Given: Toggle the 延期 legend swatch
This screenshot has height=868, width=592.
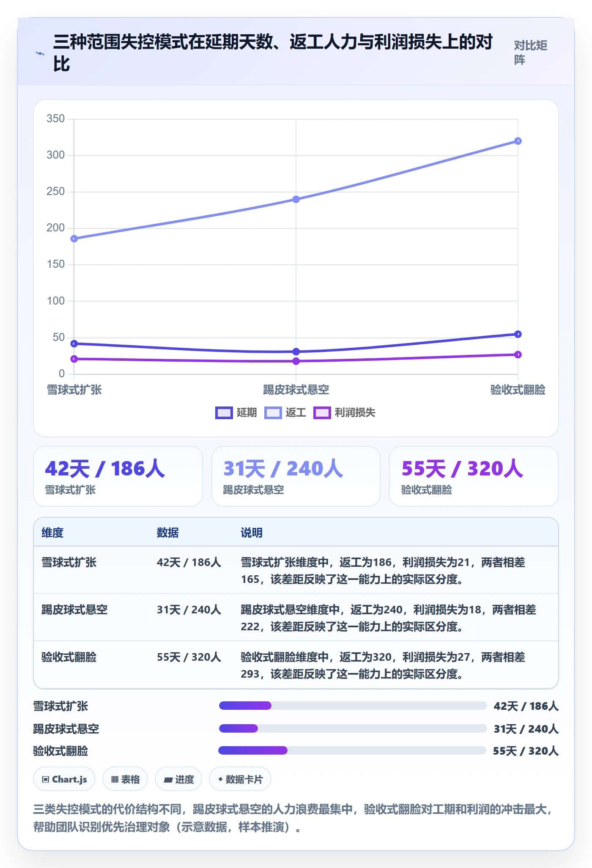Looking at the screenshot, I should click(224, 413).
